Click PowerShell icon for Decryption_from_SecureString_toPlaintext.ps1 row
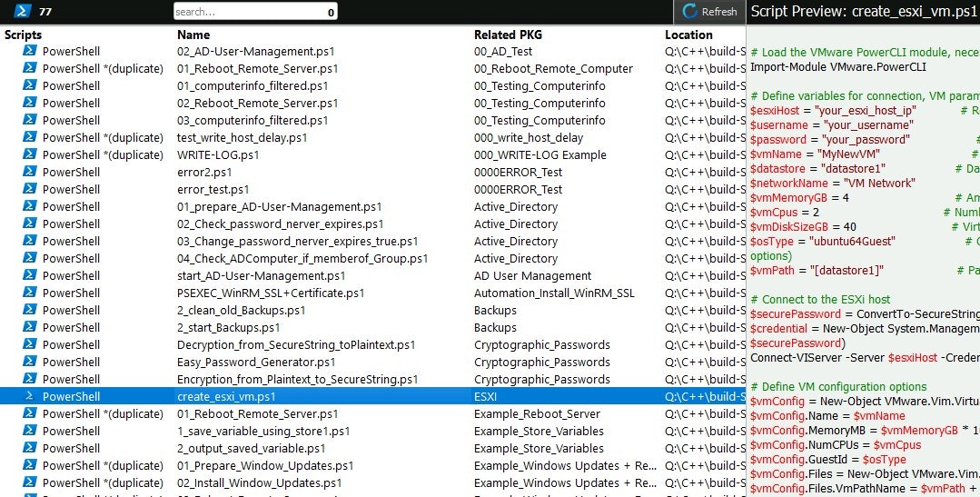Screen dimensions: 980x497 [x=29, y=343]
